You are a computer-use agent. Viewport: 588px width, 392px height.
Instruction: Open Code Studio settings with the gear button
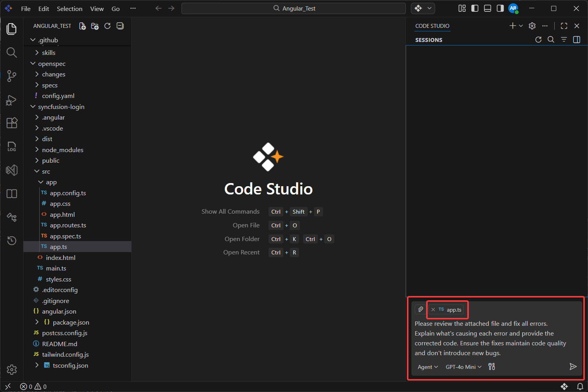532,25
